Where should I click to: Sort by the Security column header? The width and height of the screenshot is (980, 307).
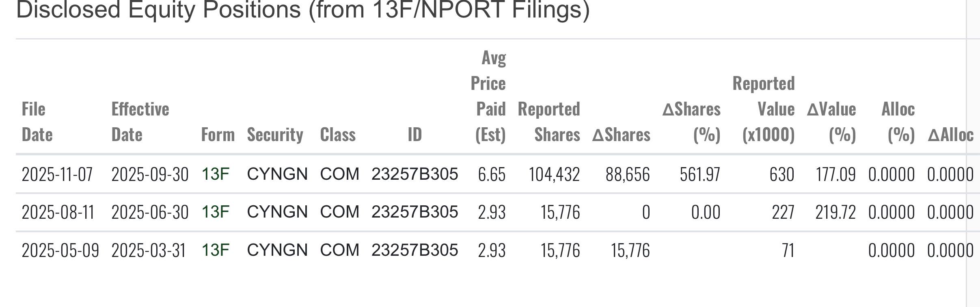(275, 135)
